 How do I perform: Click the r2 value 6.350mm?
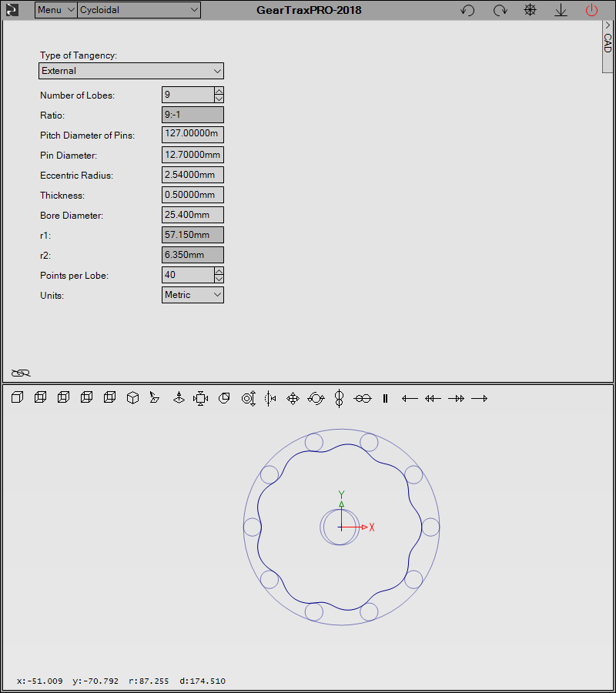click(192, 255)
